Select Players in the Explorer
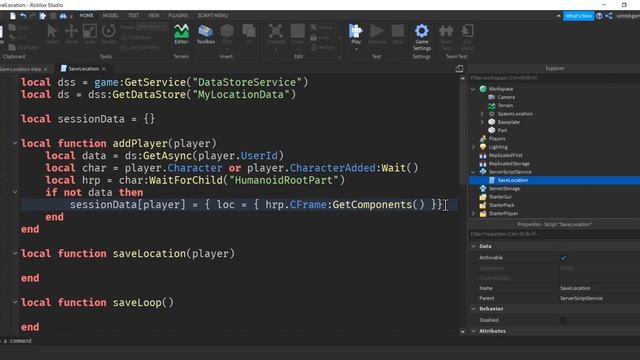640x360 pixels. pos(497,139)
